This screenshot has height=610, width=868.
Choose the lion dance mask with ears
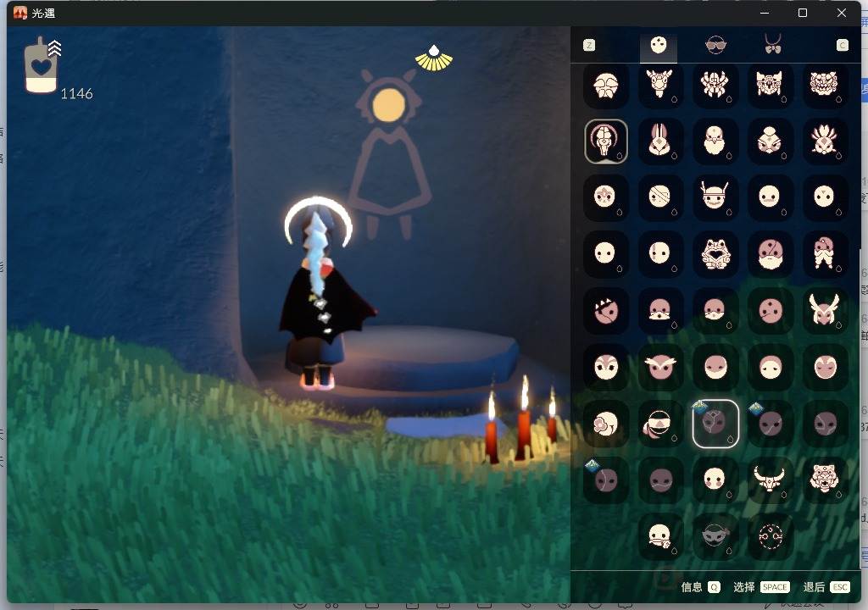tap(770, 86)
